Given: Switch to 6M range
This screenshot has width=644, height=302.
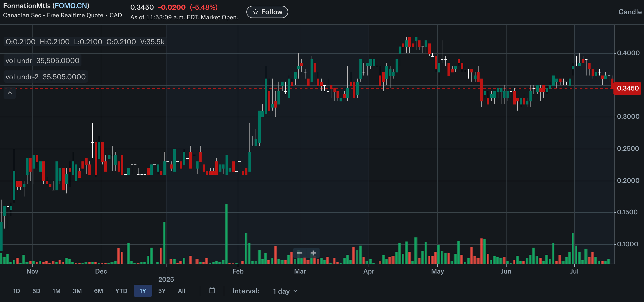Looking at the screenshot, I should click(x=99, y=291).
